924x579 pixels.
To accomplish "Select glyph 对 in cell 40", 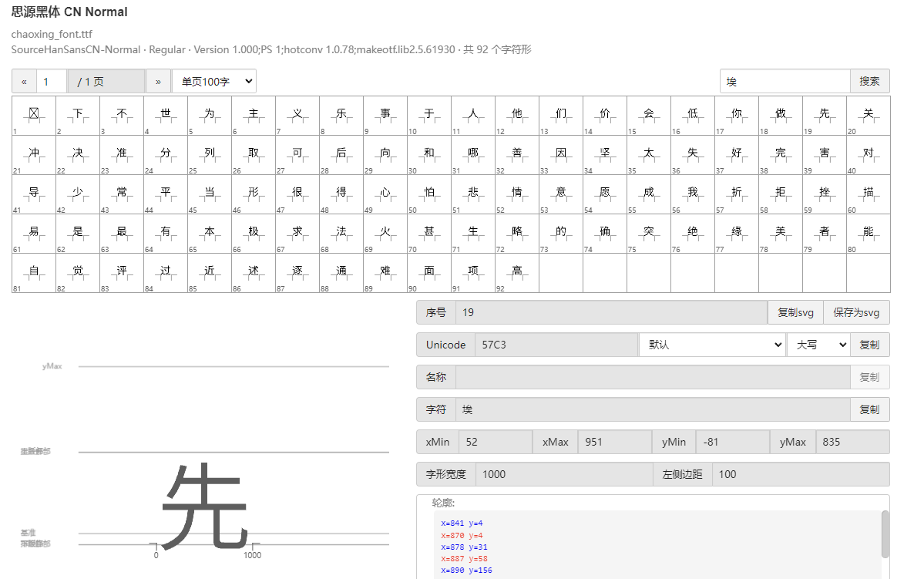I will tap(869, 156).
